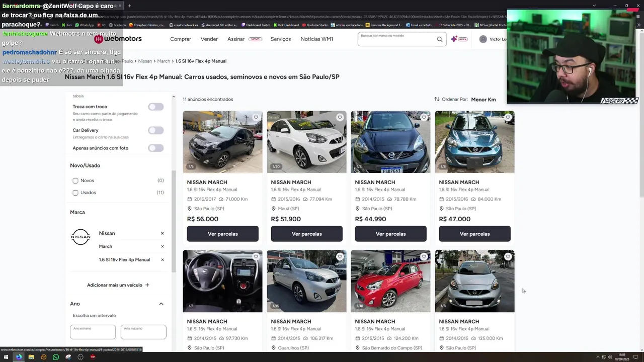Favorite the R$ 51.900 March listing
Viewport: 644px width, 362px height.
tap(340, 117)
